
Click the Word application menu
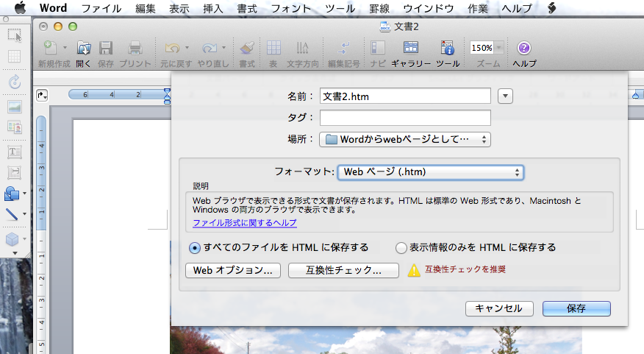pos(53,8)
